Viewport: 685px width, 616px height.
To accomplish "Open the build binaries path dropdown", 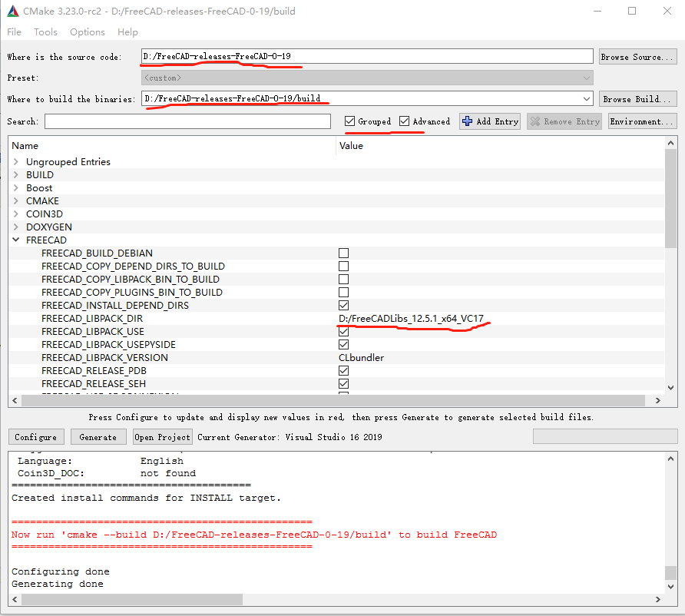I will point(586,99).
